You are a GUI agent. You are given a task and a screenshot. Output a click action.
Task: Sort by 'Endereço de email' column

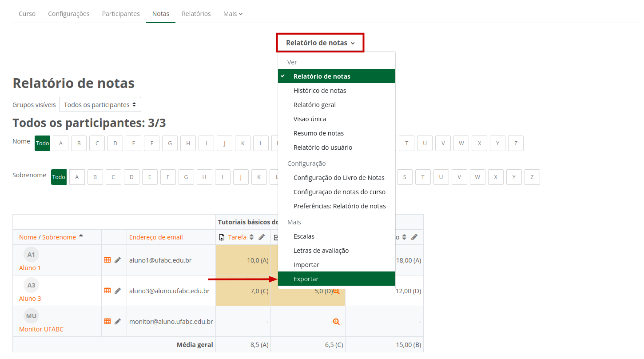pos(156,237)
